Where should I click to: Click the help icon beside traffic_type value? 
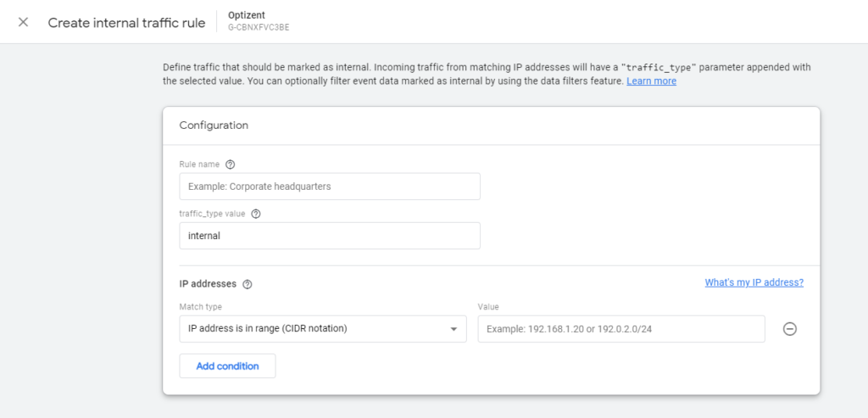[256, 214]
